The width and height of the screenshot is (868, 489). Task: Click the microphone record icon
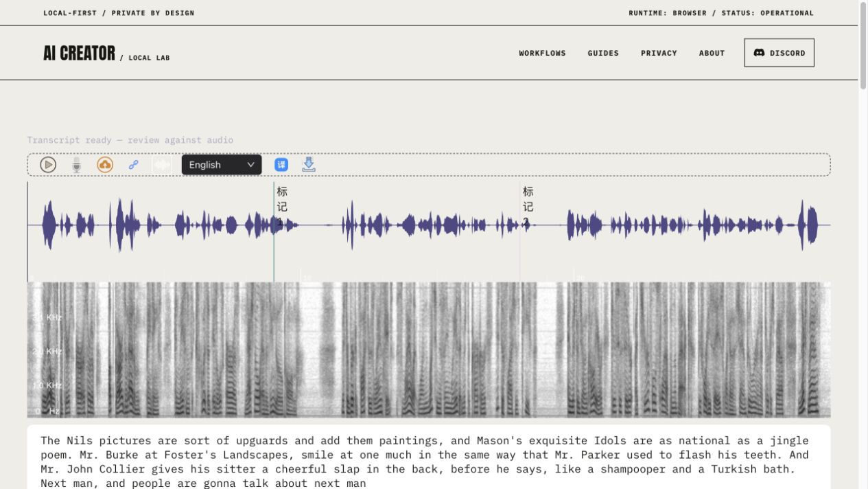77,165
